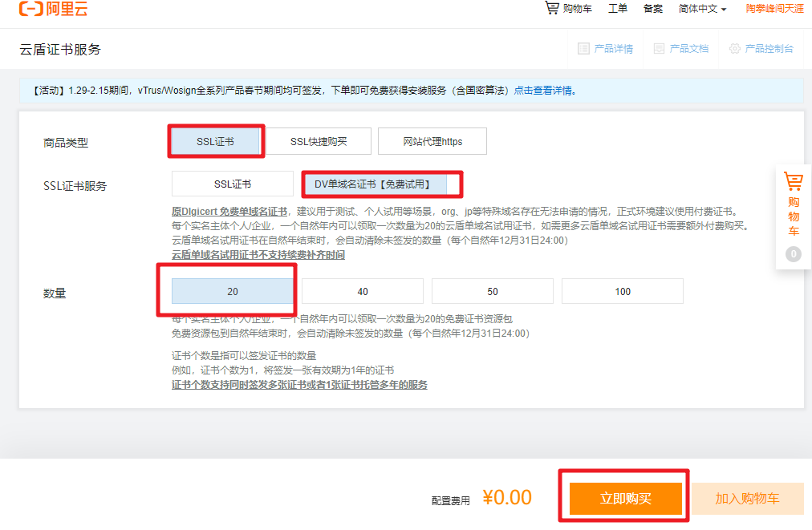This screenshot has height=530, width=812.
Task: Click the 数量 label
Action: pyautogui.click(x=55, y=293)
